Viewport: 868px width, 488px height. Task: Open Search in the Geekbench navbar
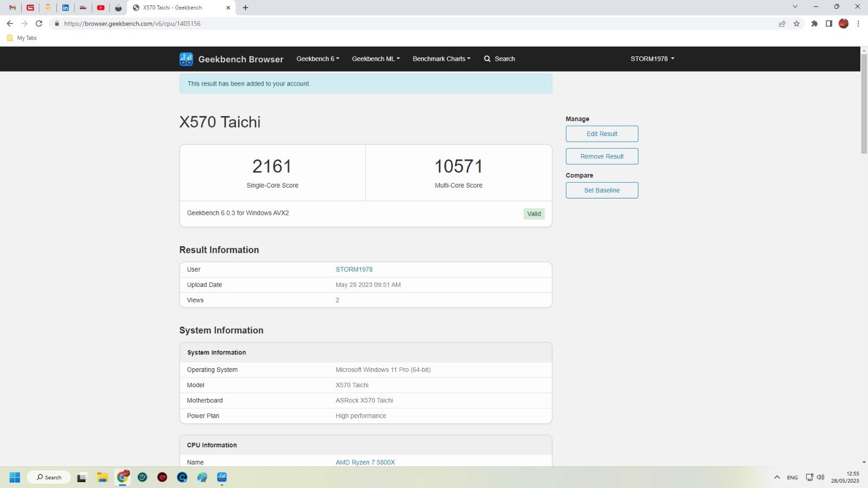[500, 59]
